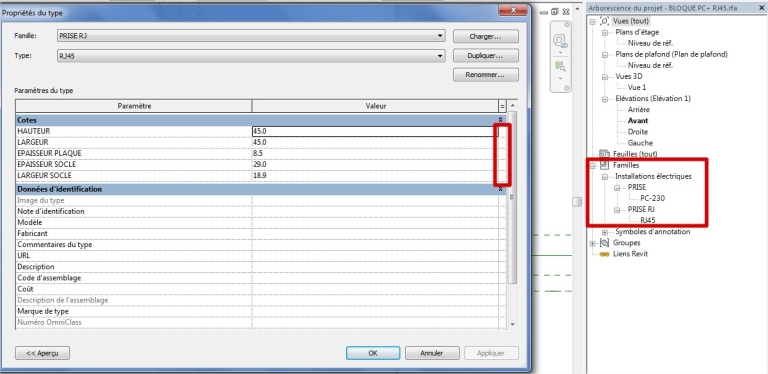Viewport: 768px width, 374px height.
Task: Click the parameters table scrollbar thumb
Action: 512,197
